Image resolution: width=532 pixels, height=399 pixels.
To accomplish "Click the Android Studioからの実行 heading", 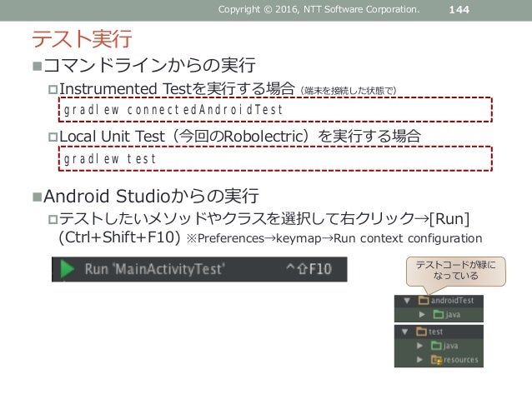I will [x=151, y=196].
